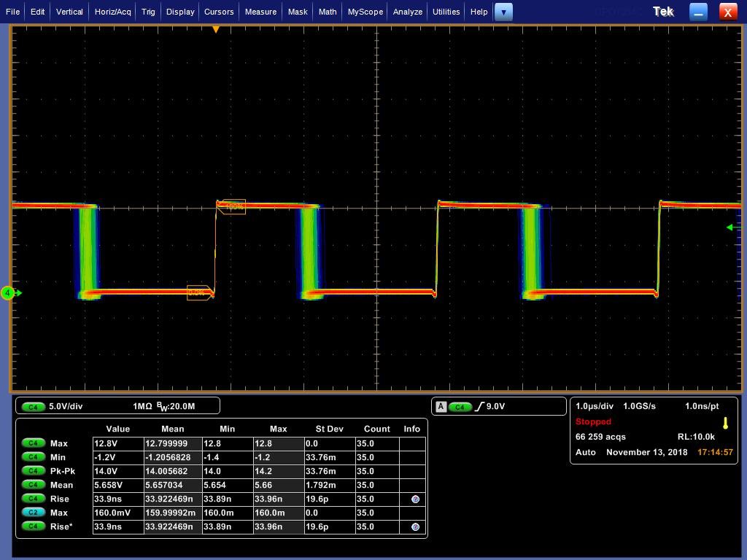Open the Measure menu
This screenshot has width=747, height=560.
coord(260,12)
